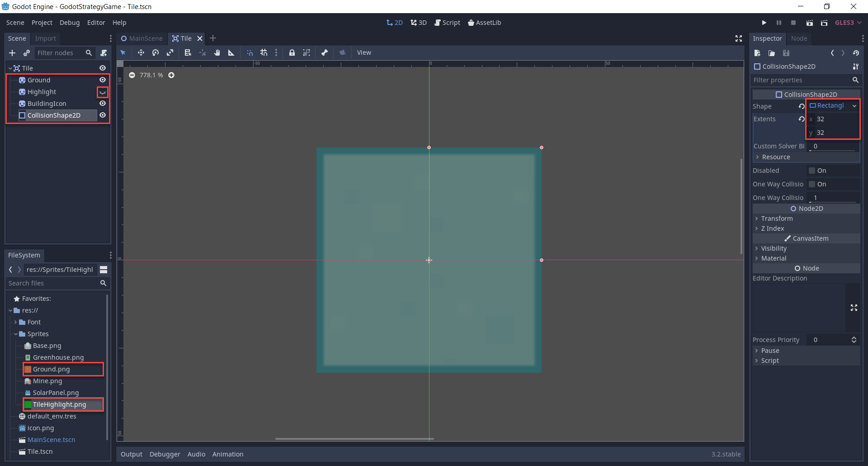The height and width of the screenshot is (466, 868).
Task: Activate the Pan mode hand tool
Action: (x=217, y=53)
